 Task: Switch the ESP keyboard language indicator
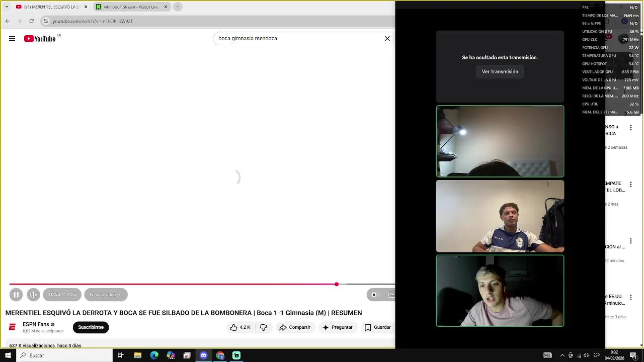click(596, 355)
